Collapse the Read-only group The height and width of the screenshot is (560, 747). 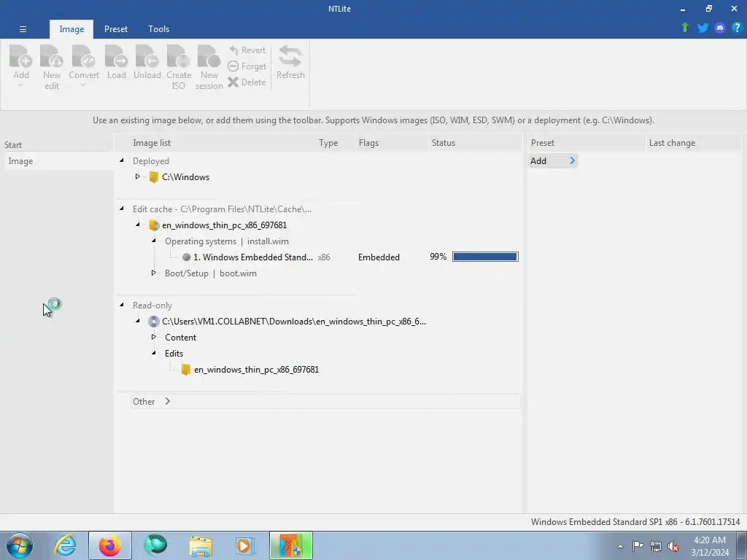(122, 305)
